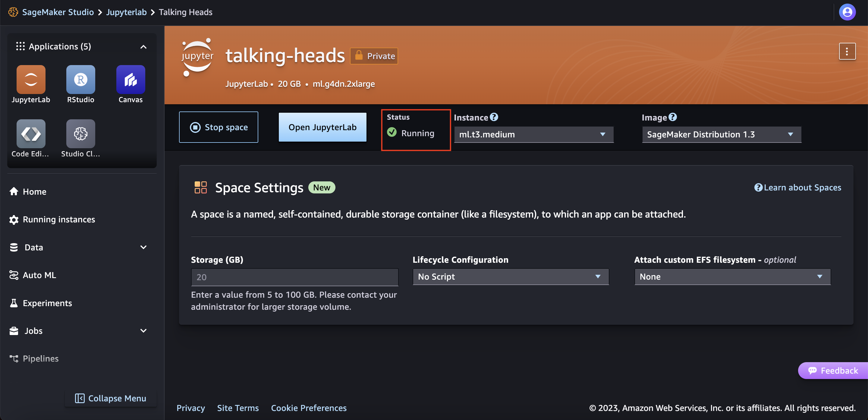
Task: Click the Instance help question icon
Action: pos(494,117)
